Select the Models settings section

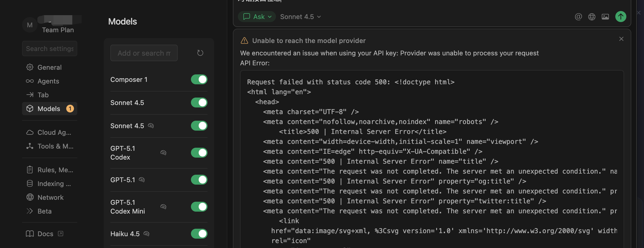50,109
